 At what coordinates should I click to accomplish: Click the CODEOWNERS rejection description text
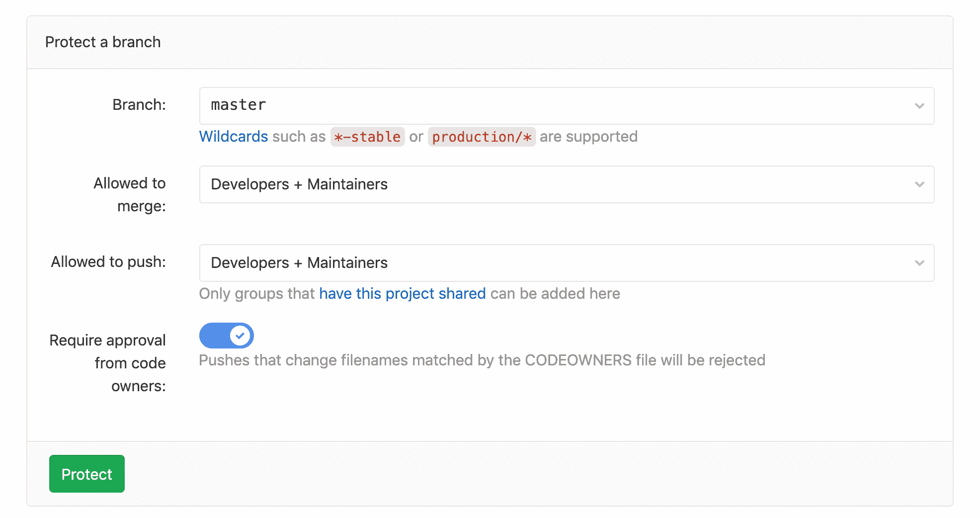(482, 360)
